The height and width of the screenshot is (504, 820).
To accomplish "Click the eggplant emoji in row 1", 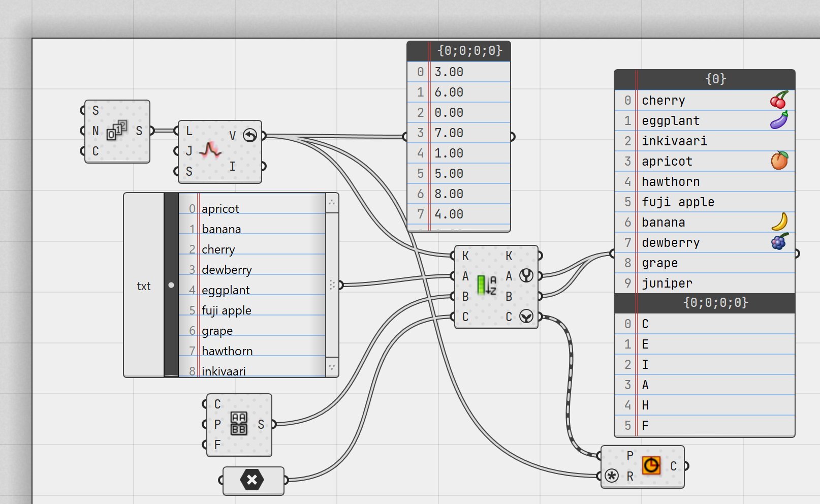I will tap(779, 120).
